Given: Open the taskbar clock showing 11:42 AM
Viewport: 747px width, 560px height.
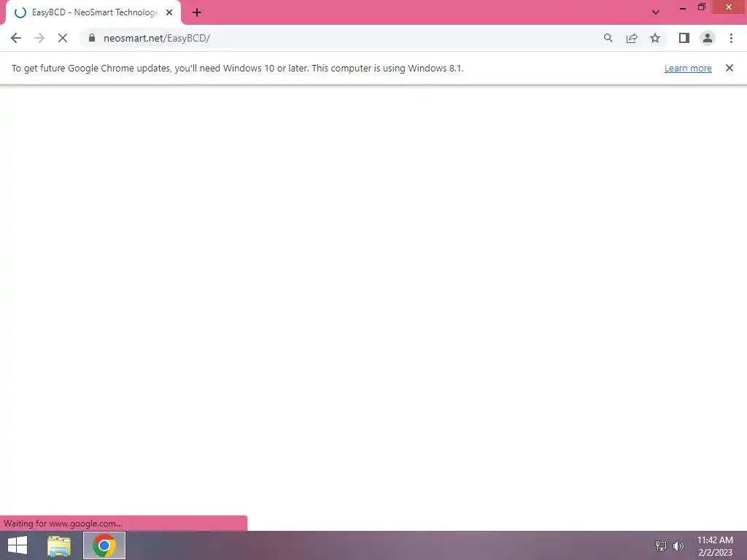Looking at the screenshot, I should coord(715,545).
